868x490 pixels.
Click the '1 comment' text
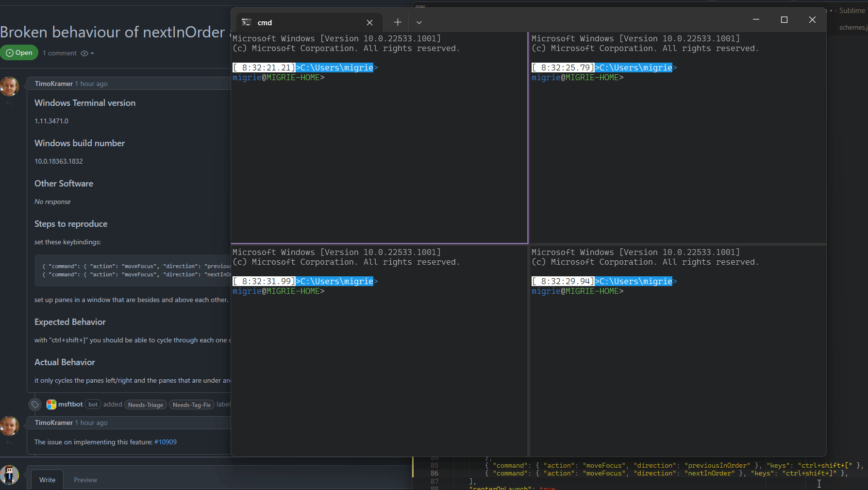pyautogui.click(x=59, y=53)
